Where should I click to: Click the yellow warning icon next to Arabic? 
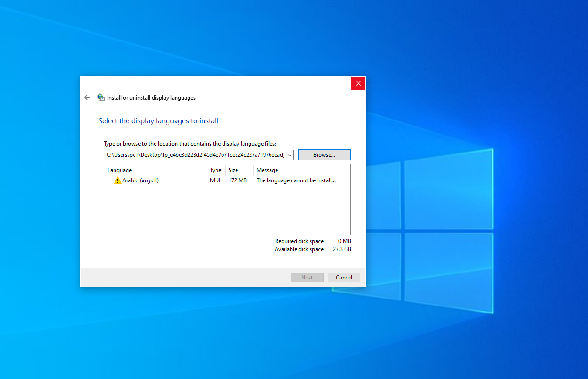pos(118,180)
